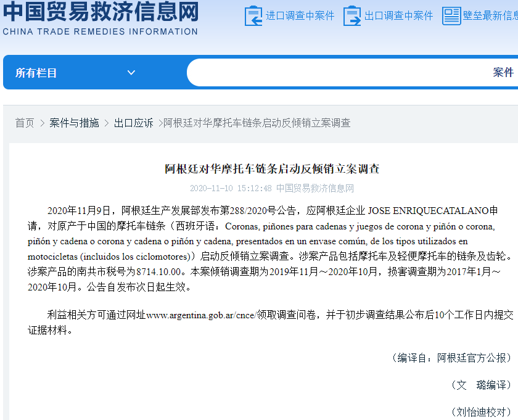Open the 案件与措施 breadcrumb link
The image size is (518, 420).
pos(74,123)
